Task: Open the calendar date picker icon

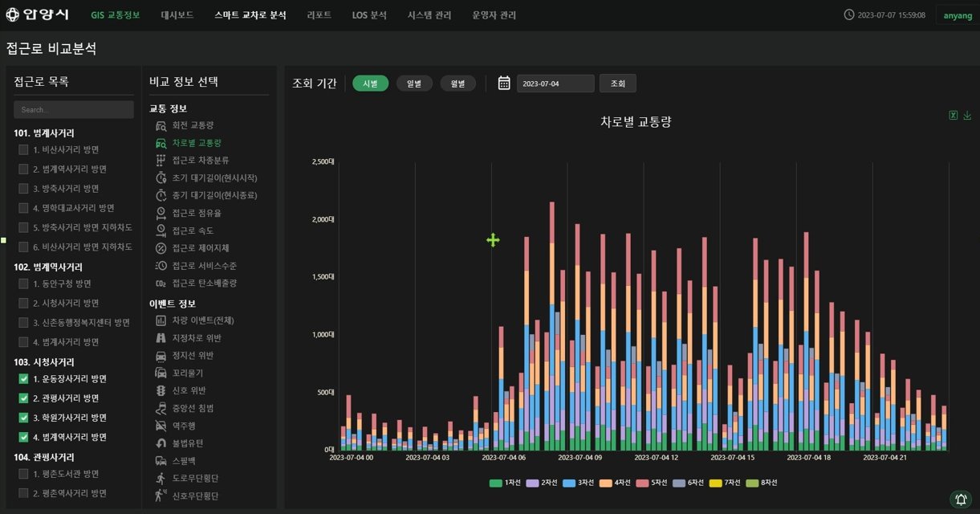Action: [x=504, y=83]
